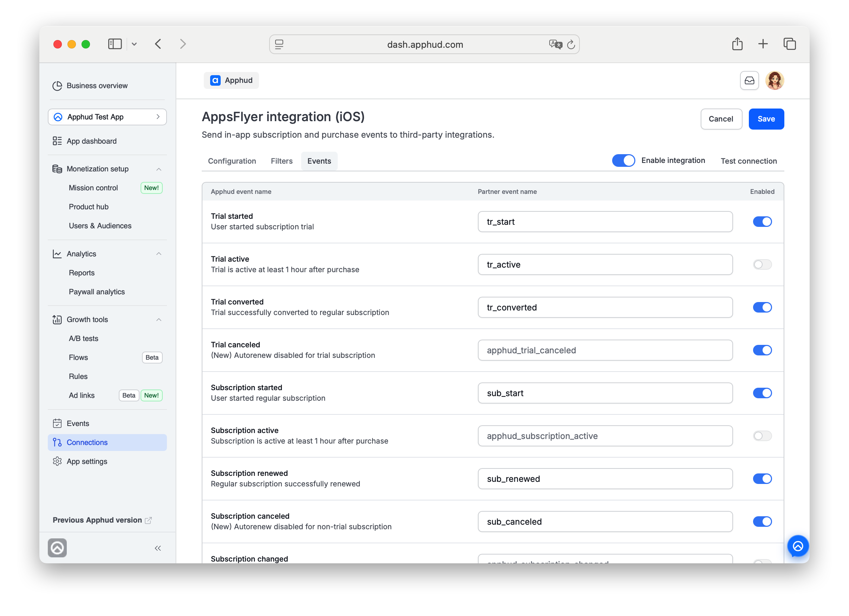Image resolution: width=849 pixels, height=616 pixels.
Task: Click the Monetization setup coins icon
Action: tap(57, 169)
